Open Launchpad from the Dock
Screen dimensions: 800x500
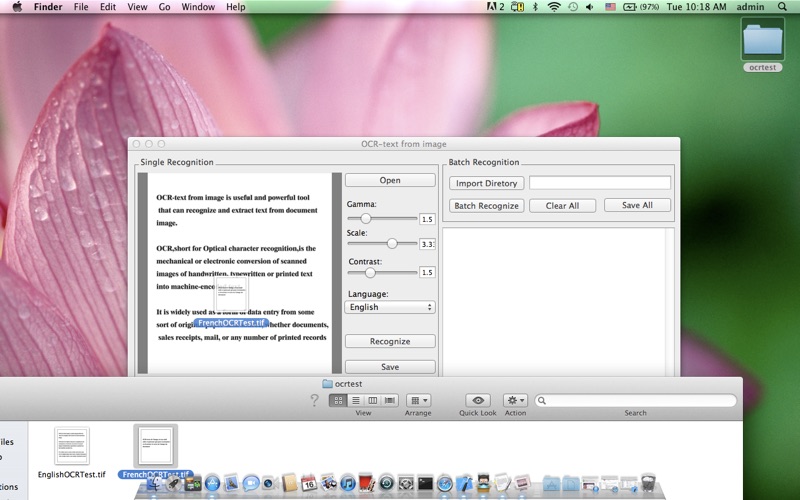click(174, 483)
